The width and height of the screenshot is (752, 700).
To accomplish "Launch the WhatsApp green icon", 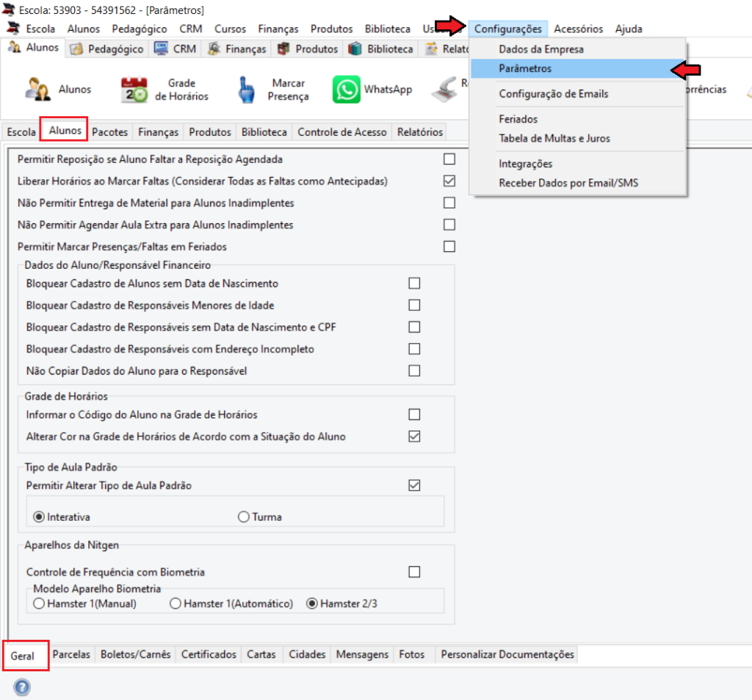I will point(347,89).
